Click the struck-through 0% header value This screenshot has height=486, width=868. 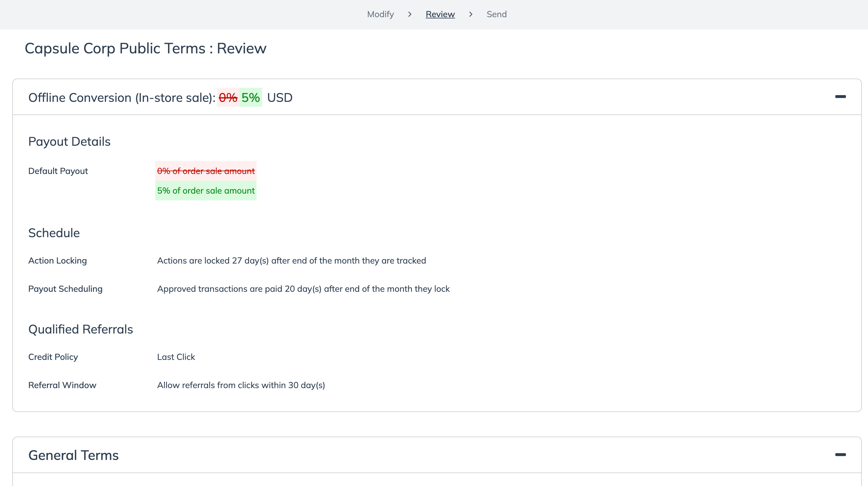pyautogui.click(x=228, y=98)
